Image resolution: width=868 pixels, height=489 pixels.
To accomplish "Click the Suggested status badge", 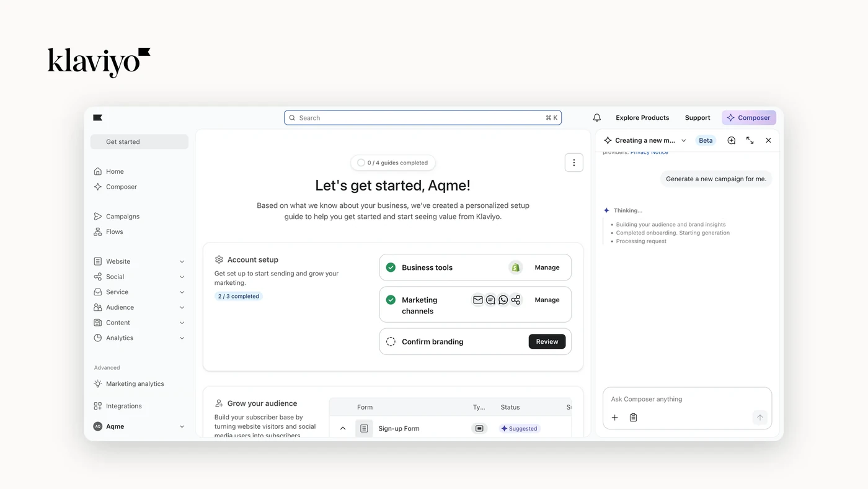I will coord(520,428).
